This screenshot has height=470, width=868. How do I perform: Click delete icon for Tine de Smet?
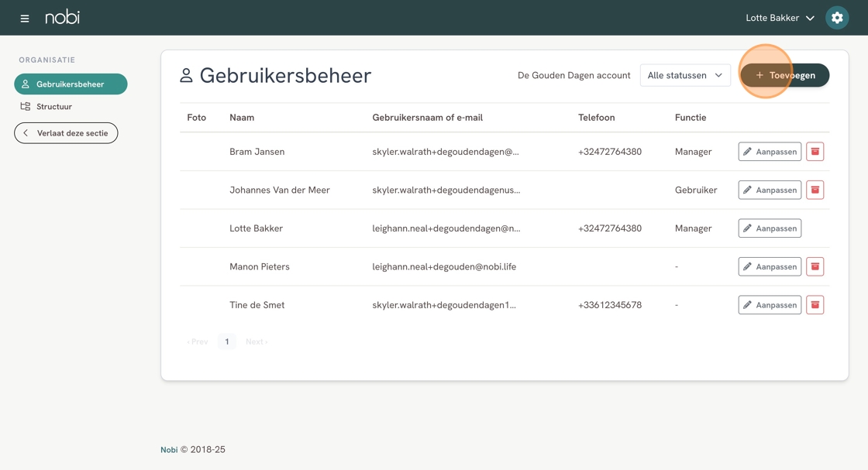coord(815,305)
